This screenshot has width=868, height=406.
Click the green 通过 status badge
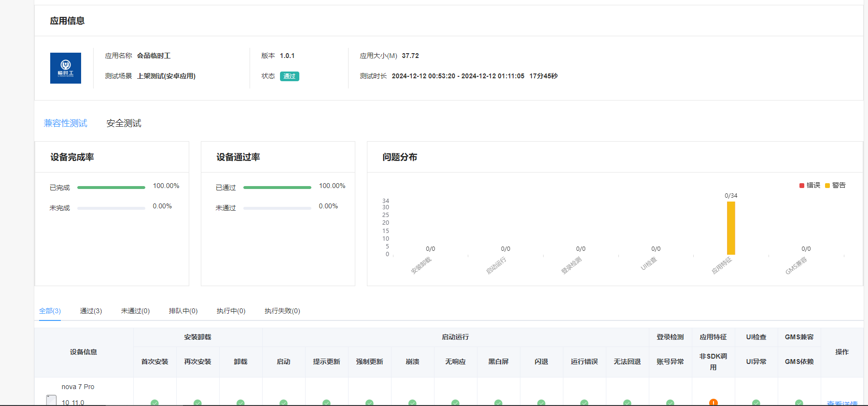coord(290,76)
